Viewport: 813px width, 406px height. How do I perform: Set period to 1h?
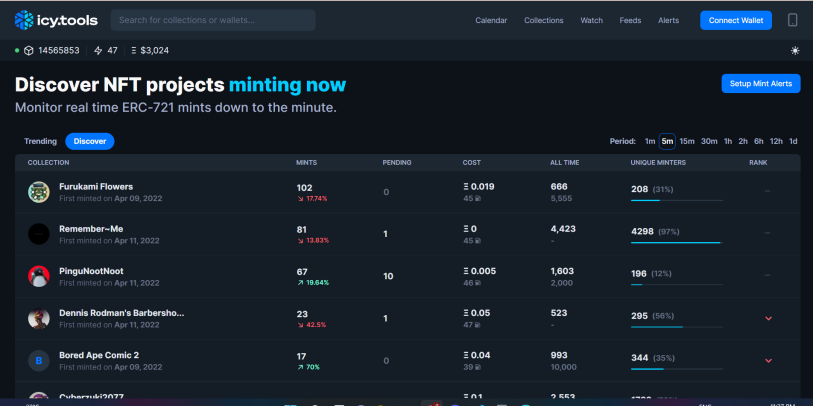tap(728, 141)
